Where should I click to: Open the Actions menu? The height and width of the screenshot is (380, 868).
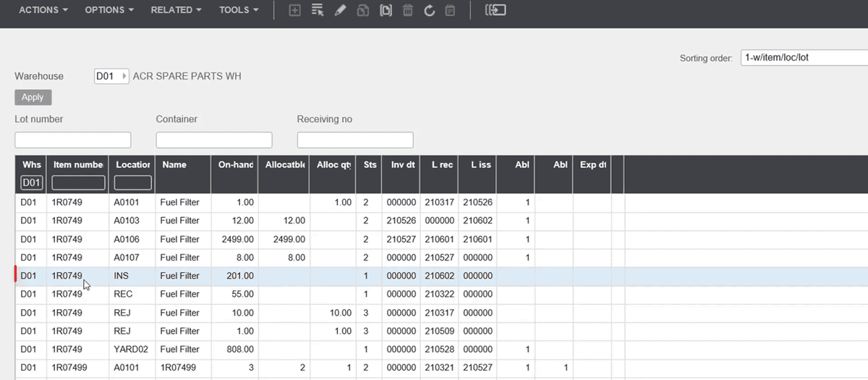(x=43, y=10)
